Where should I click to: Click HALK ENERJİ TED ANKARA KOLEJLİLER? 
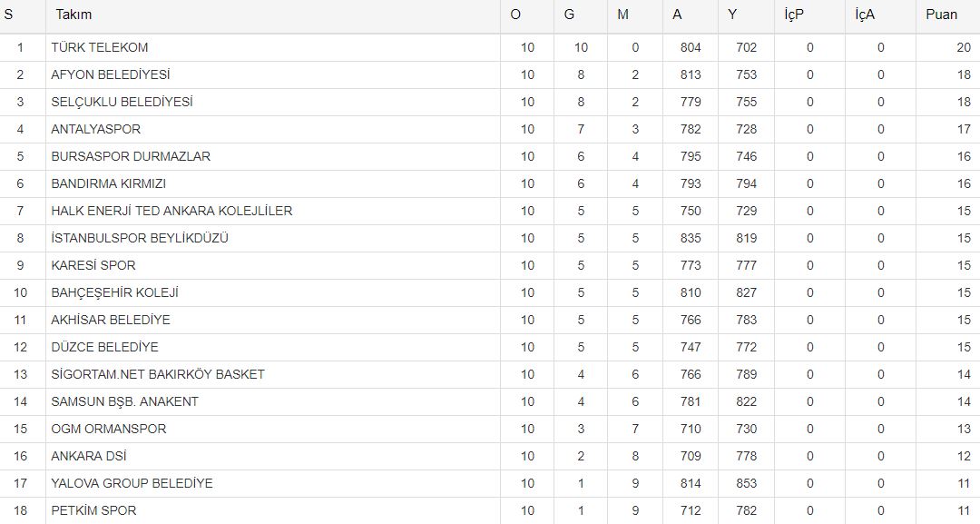click(x=171, y=211)
